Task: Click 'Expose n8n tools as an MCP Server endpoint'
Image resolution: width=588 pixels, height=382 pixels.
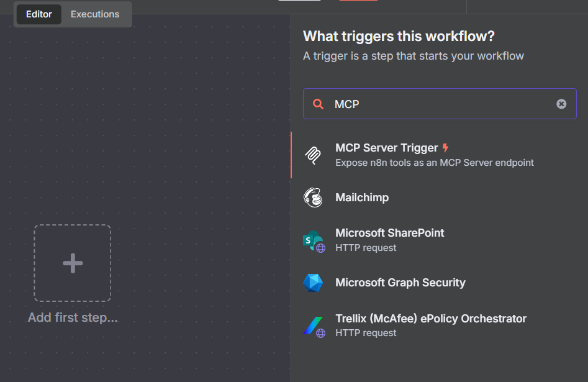Action: [x=434, y=163]
